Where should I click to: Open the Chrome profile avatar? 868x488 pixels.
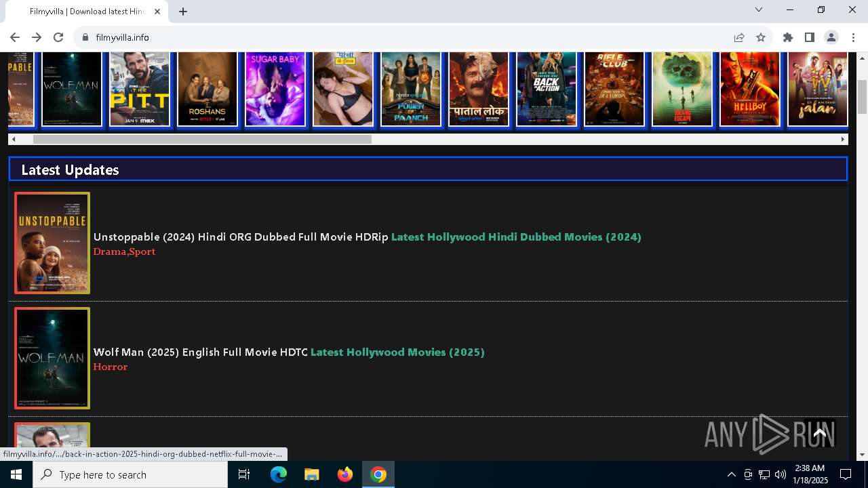(x=831, y=37)
